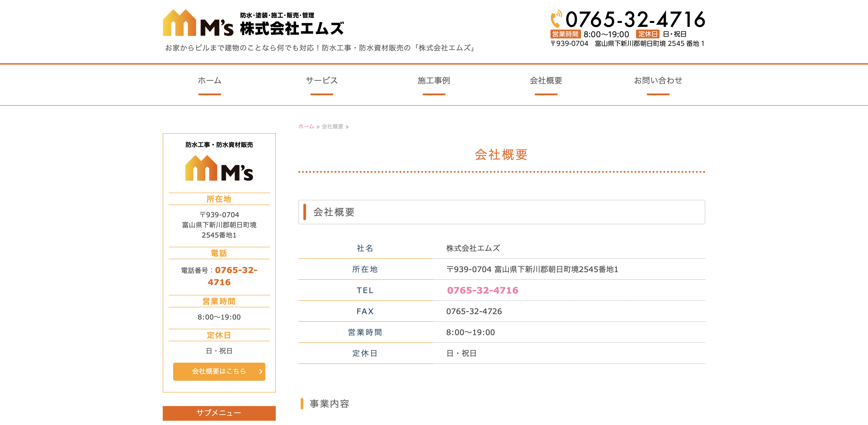Click the table address 富山県下新川郡朝日町境2545番地1
Image resolution: width=868 pixels, height=425 pixels.
[x=556, y=269]
